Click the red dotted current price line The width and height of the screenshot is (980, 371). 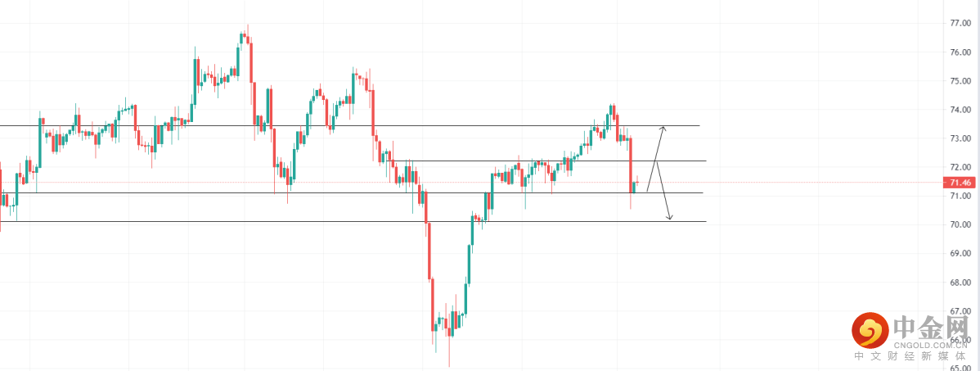coord(777,182)
